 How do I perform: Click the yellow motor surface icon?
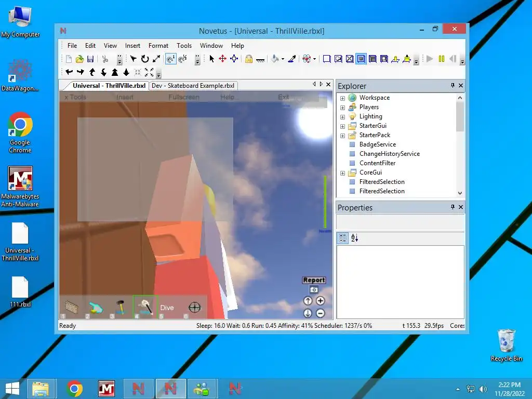tap(407, 59)
